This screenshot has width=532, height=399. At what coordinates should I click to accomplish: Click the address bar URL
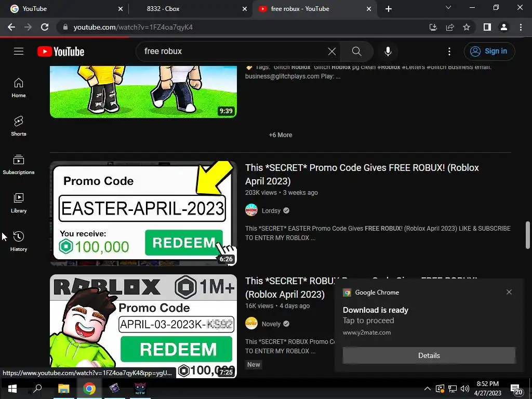(133, 27)
